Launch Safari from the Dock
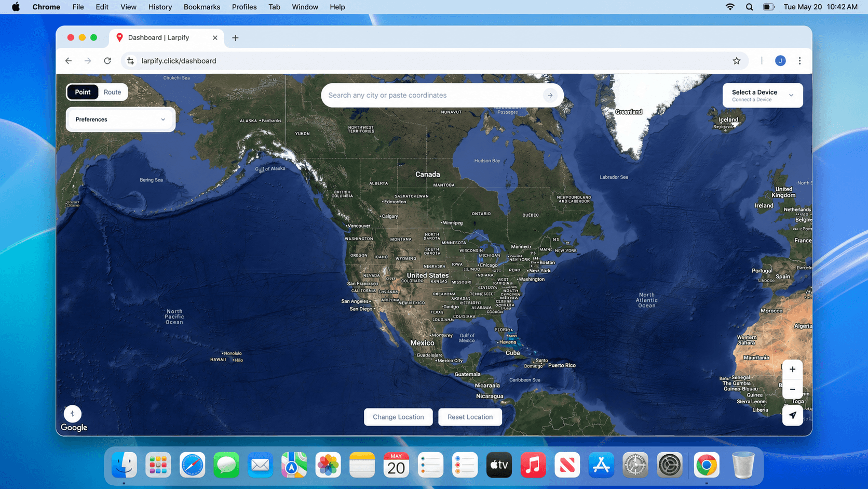 pyautogui.click(x=192, y=465)
